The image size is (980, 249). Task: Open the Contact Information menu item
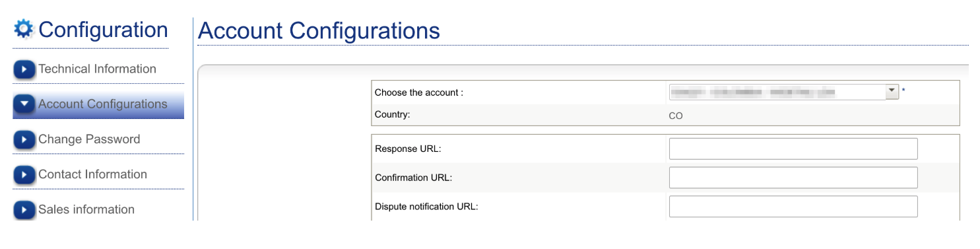pyautogui.click(x=93, y=174)
